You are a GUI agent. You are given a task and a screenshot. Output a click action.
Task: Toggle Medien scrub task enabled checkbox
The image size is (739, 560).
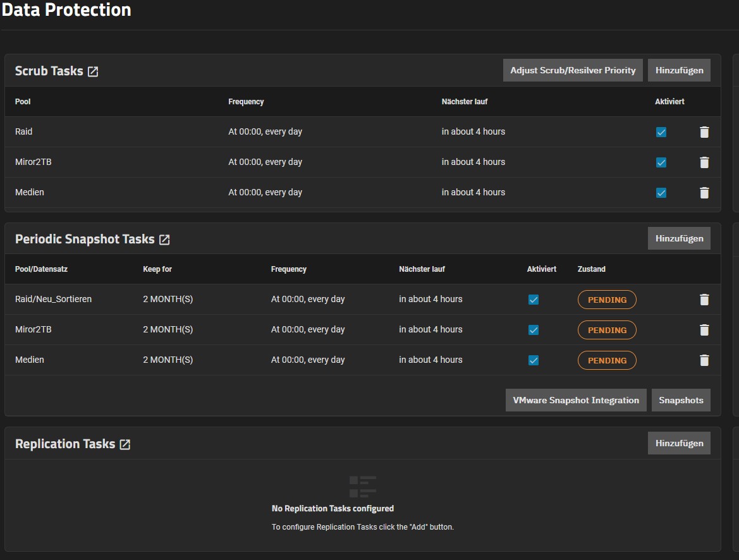pos(661,193)
